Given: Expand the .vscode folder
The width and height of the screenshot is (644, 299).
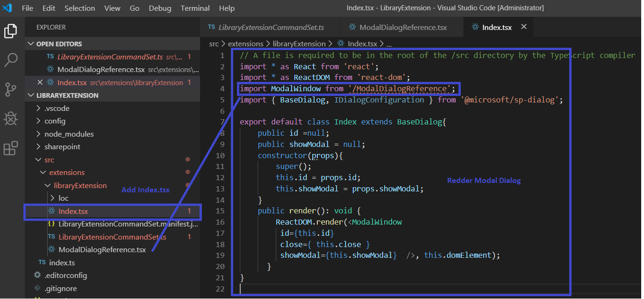Looking at the screenshot, I should 112,108.
